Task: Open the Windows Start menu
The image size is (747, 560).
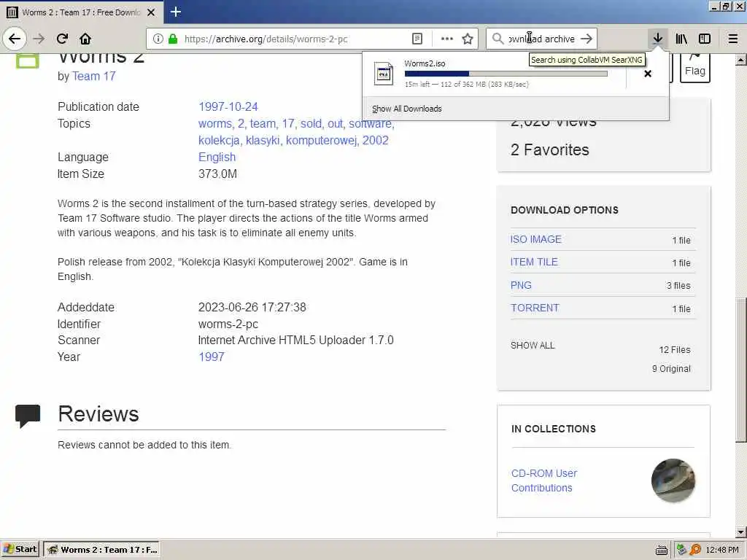Action: coord(20,549)
